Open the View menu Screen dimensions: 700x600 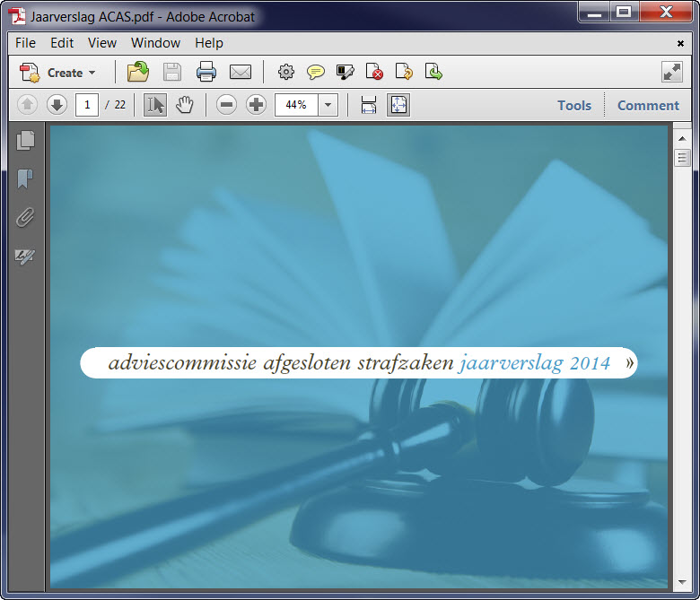tap(102, 43)
